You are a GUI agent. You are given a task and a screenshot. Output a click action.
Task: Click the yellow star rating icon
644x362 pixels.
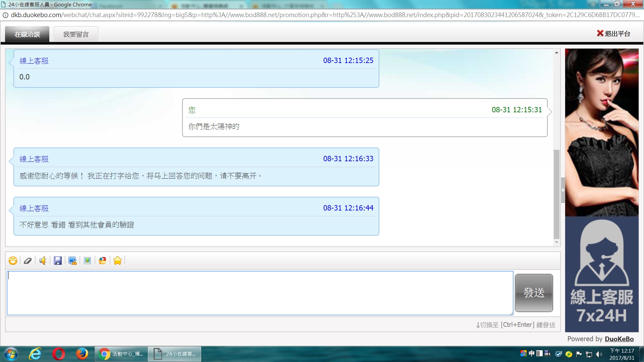[117, 260]
